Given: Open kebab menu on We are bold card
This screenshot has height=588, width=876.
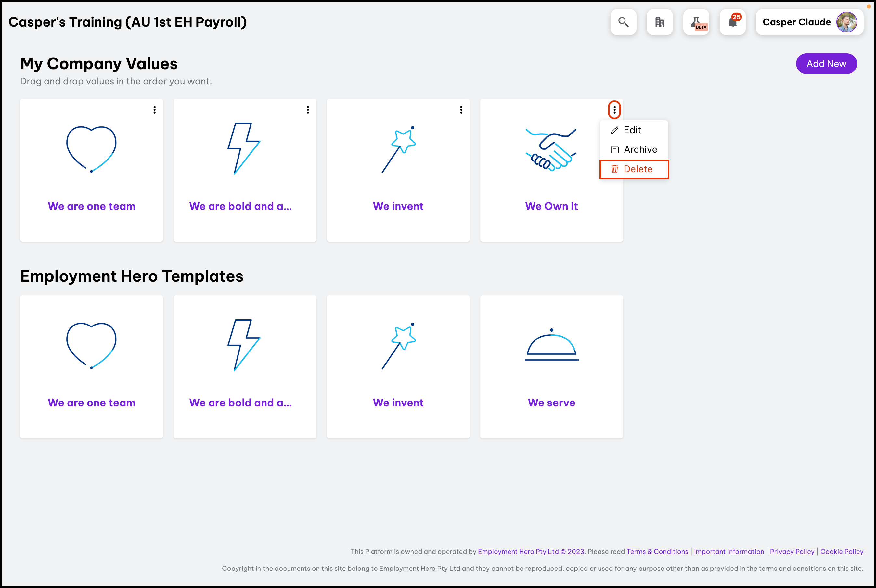Looking at the screenshot, I should tap(308, 110).
